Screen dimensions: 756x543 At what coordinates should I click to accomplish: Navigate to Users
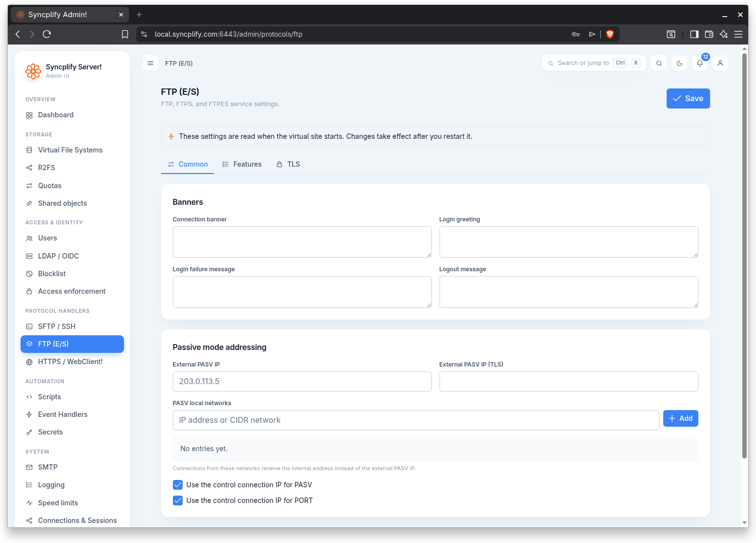click(x=72, y=238)
